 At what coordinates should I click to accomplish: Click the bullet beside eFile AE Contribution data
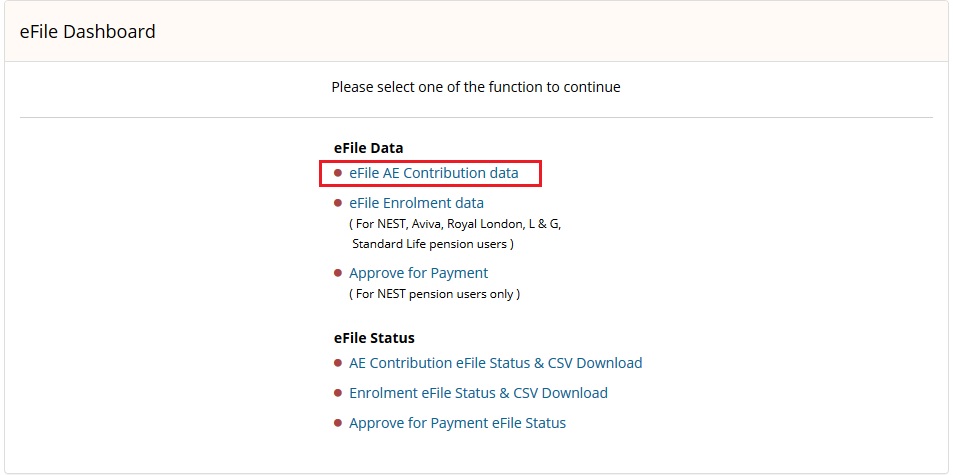[338, 173]
